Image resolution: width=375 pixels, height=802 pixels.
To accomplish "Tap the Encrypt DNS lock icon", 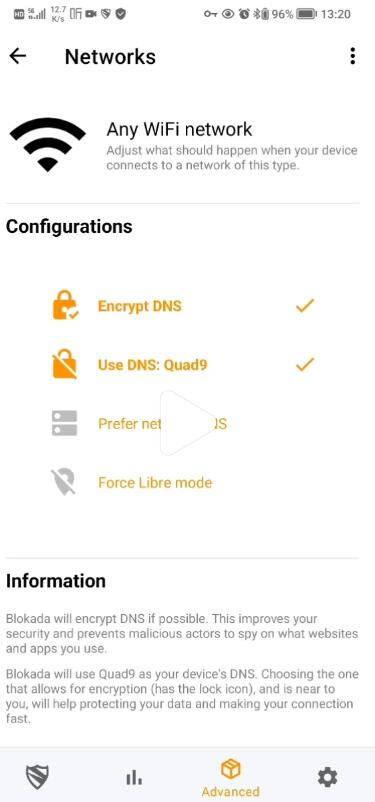I will pos(65,305).
